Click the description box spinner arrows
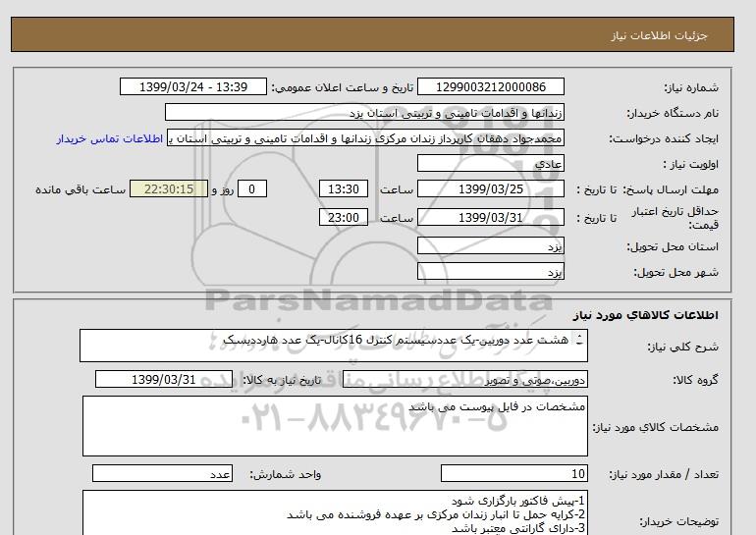This screenshot has height=535, width=756. (579, 340)
